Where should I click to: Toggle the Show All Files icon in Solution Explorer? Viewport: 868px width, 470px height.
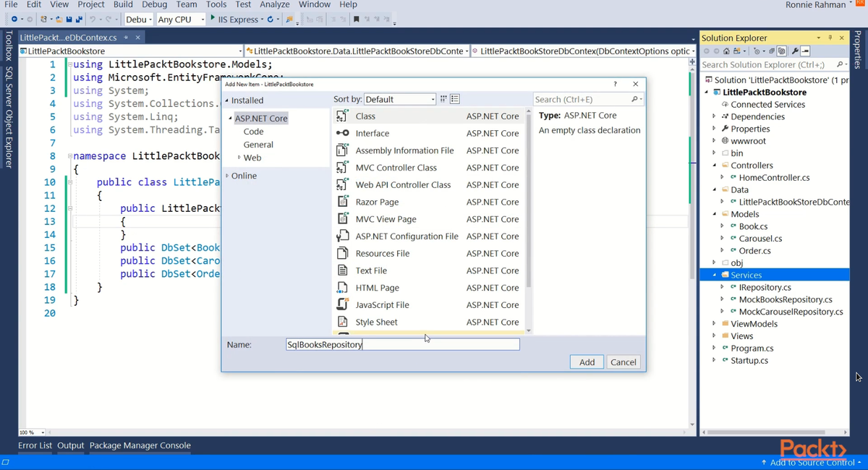781,51
